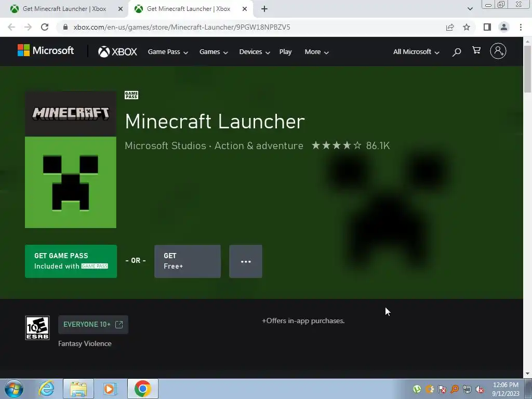Click the Fantasy Violence descriptor text
The height and width of the screenshot is (399, 532).
[x=85, y=344]
